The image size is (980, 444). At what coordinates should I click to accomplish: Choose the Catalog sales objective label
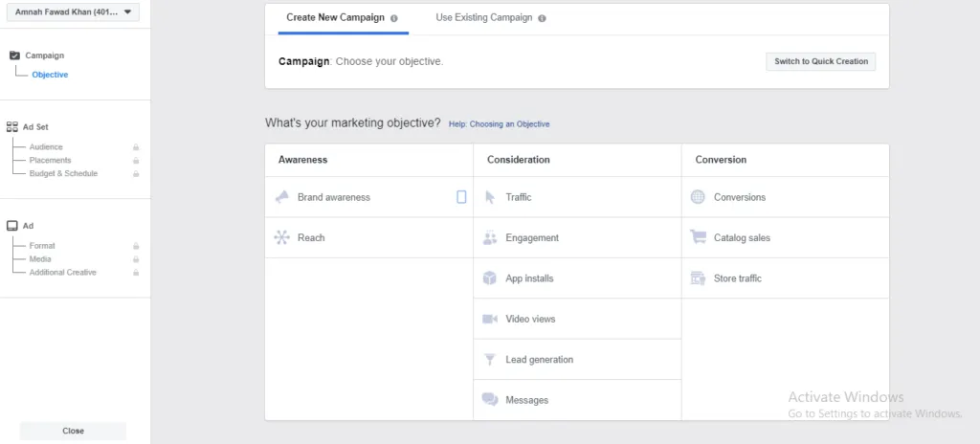pos(742,237)
